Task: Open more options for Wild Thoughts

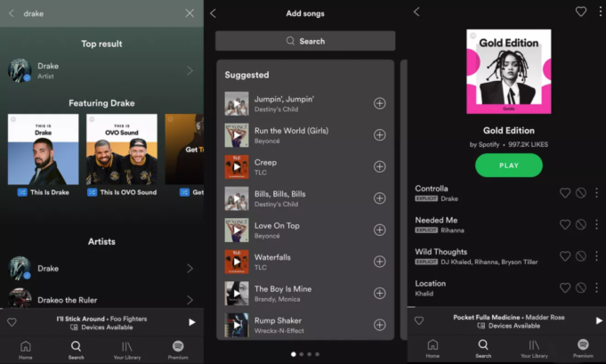Action: (597, 256)
